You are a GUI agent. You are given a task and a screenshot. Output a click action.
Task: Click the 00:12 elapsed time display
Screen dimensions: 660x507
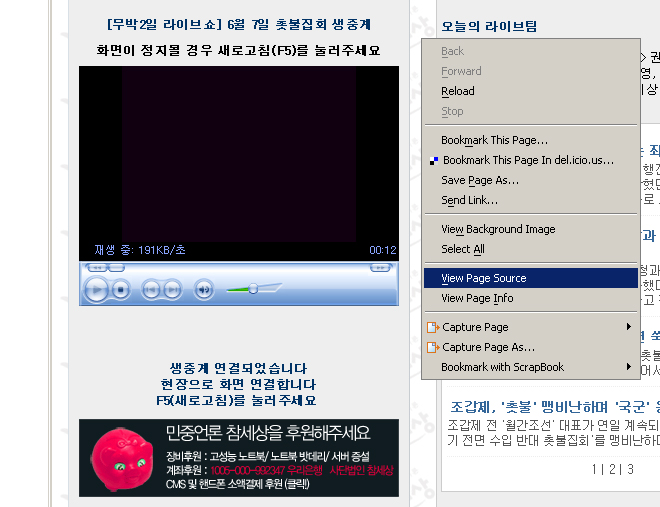pos(383,250)
